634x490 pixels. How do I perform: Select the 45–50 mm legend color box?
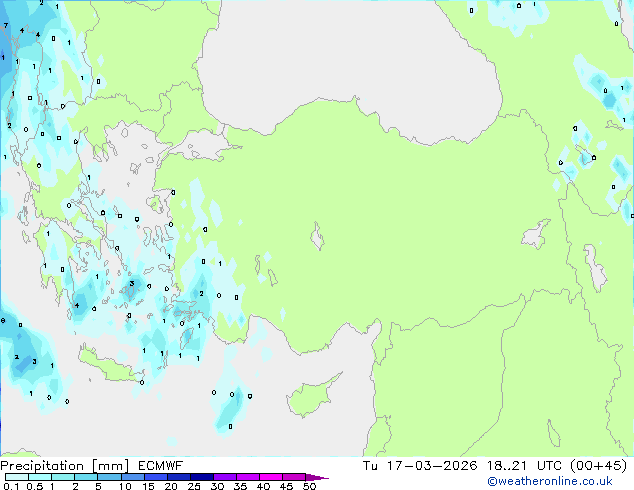(x=294, y=477)
